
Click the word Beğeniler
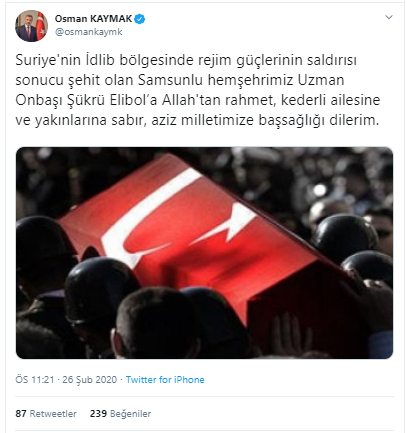point(130,414)
